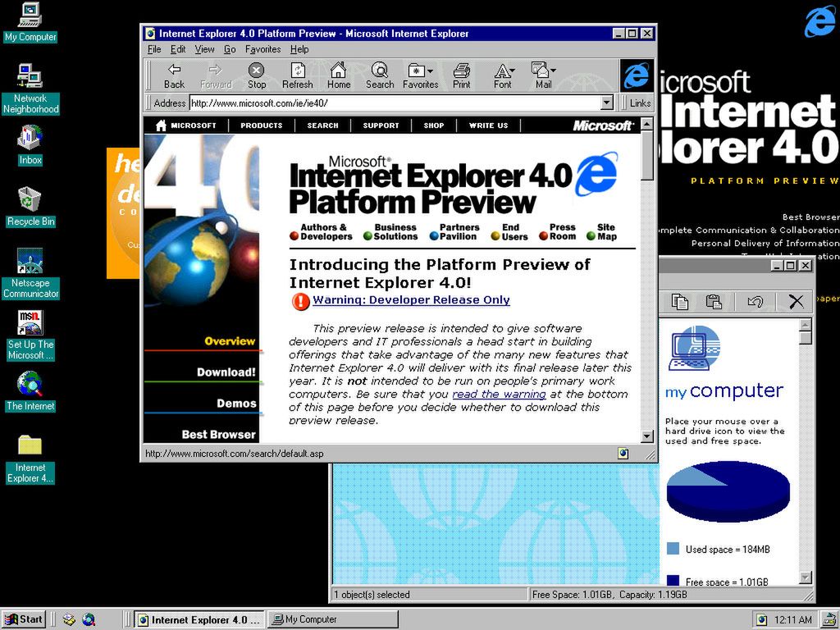Image resolution: width=840 pixels, height=630 pixels.
Task: Open the Search toolbar button
Action: coord(380,76)
